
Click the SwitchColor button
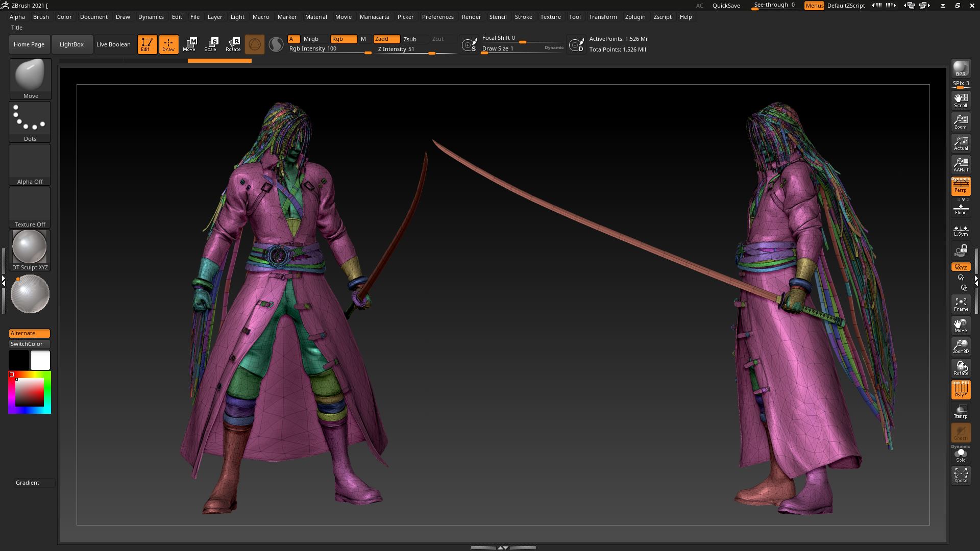point(30,344)
